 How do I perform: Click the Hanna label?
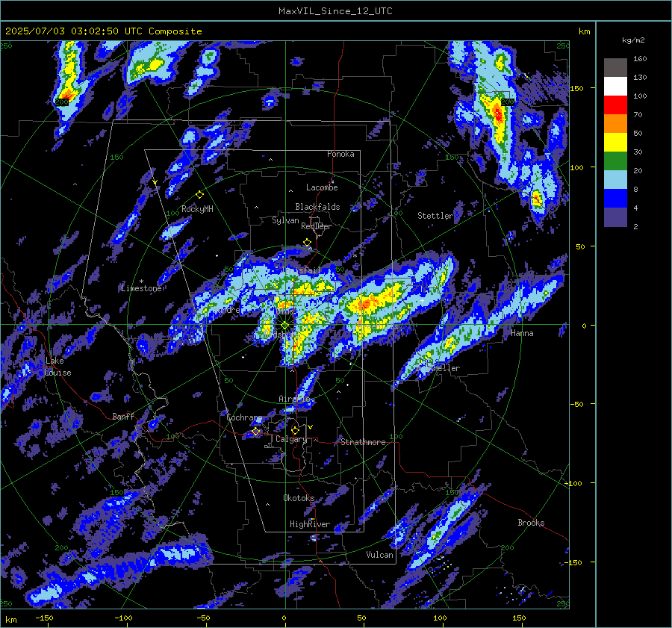(522, 333)
